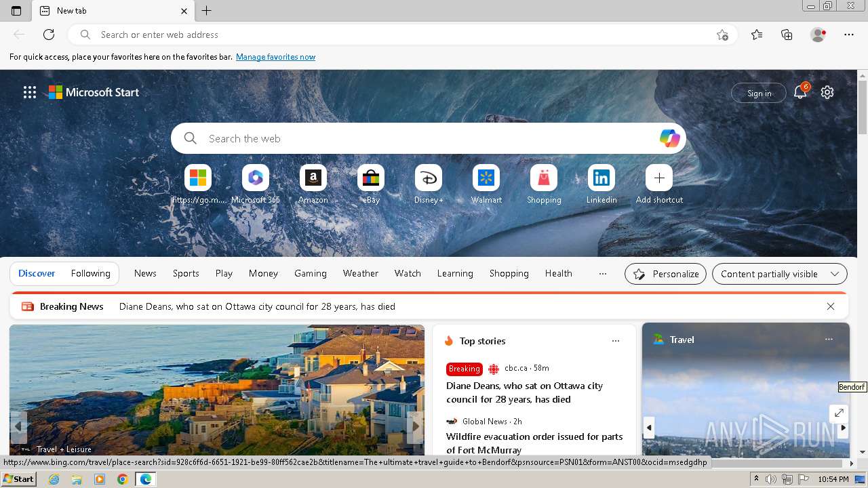The width and height of the screenshot is (868, 488).
Task: Open the News category
Action: pos(145,273)
